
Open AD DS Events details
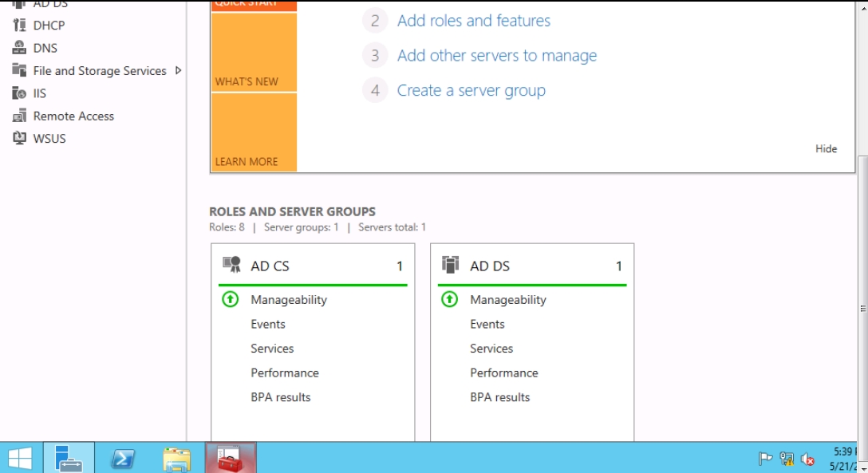pyautogui.click(x=487, y=324)
